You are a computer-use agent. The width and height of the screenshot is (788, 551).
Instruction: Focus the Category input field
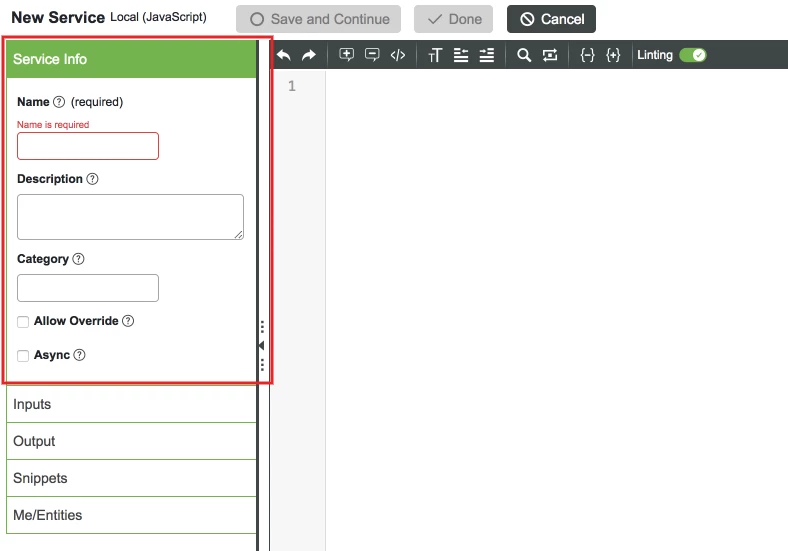(x=88, y=288)
